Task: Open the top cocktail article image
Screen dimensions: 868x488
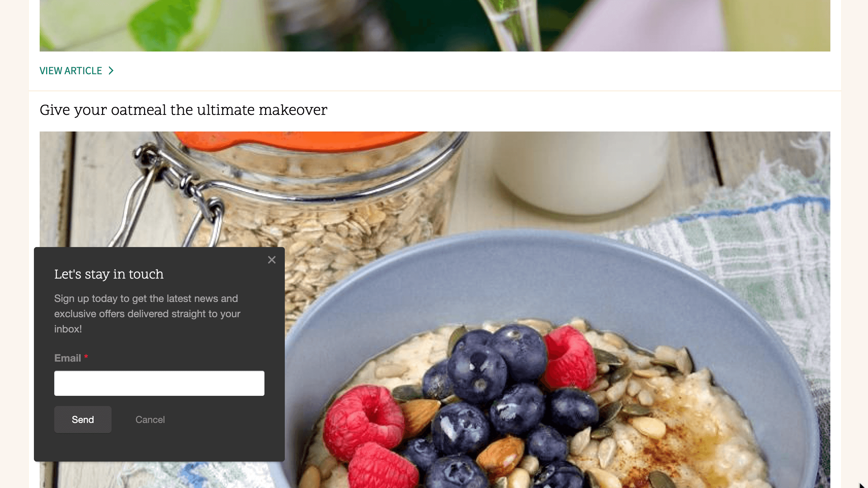Action: pos(435,26)
